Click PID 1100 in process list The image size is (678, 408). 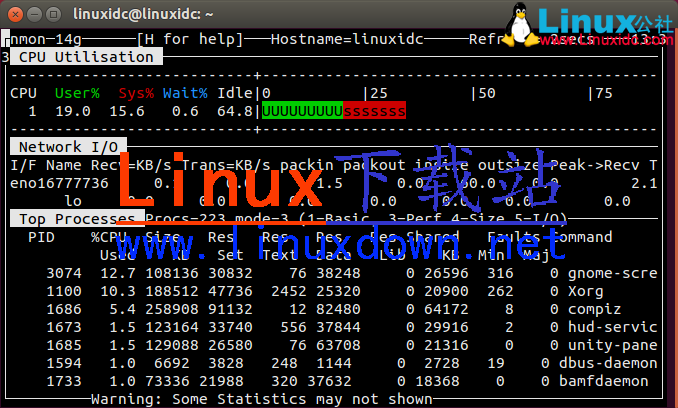pyautogui.click(x=64, y=291)
